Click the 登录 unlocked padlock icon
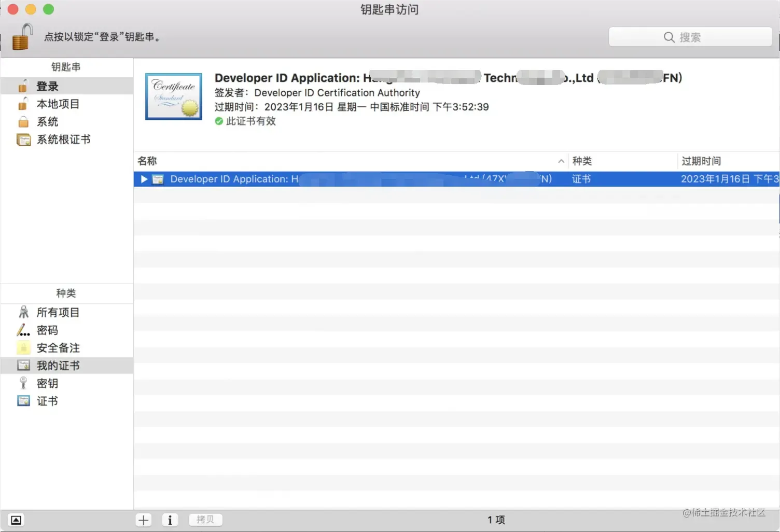 point(23,86)
